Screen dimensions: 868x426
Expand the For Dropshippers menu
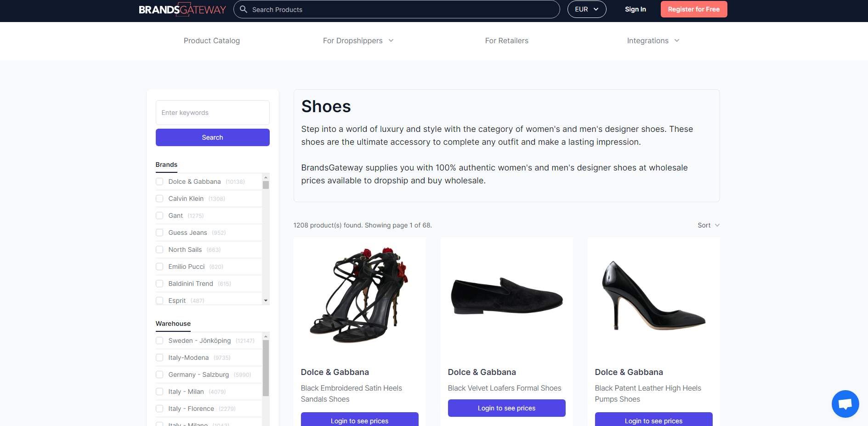(x=358, y=40)
